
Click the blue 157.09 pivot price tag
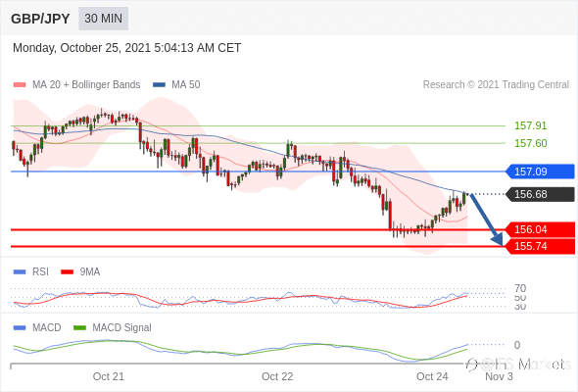(540, 171)
